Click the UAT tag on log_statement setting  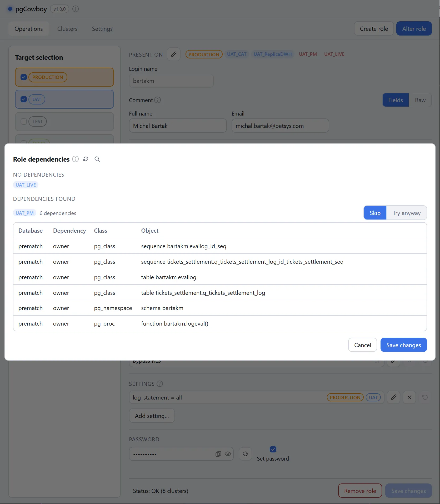coord(373,397)
